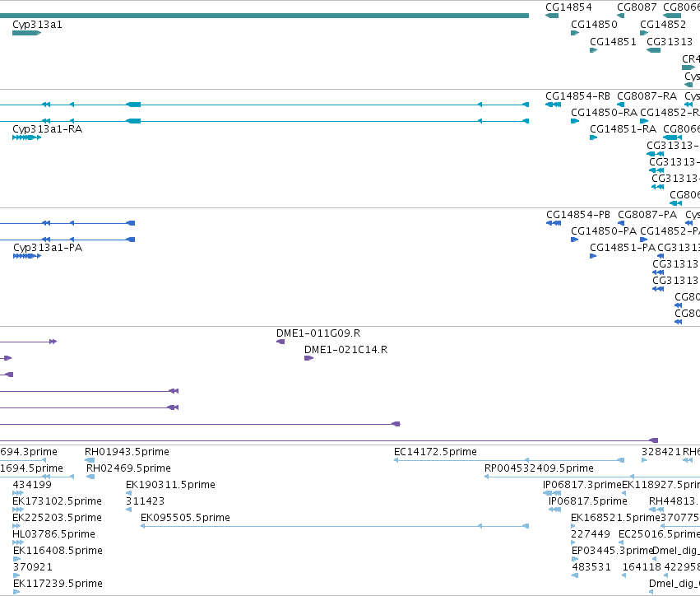Select EST label 434199
The height and width of the screenshot is (596, 700).
tap(32, 485)
